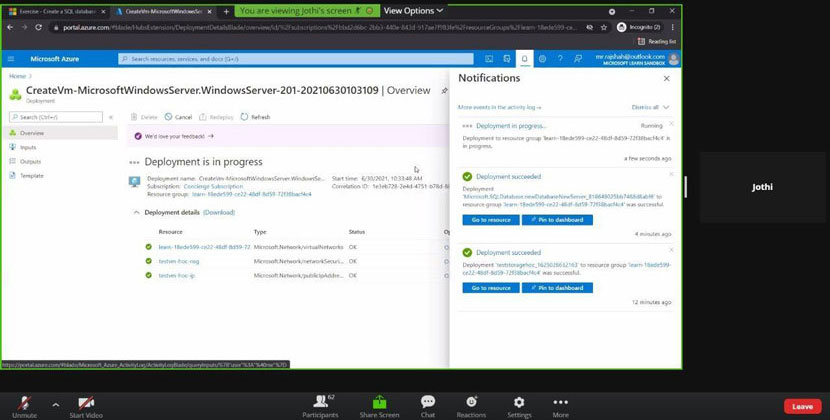Click the Delete toolbar command
Screen dimensions: 830x420
tap(144, 117)
